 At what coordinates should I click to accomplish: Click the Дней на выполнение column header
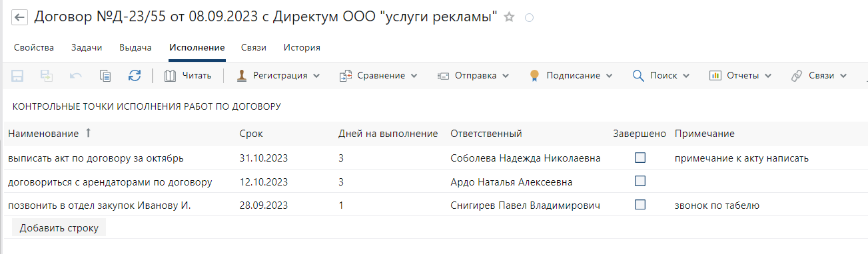(x=388, y=134)
